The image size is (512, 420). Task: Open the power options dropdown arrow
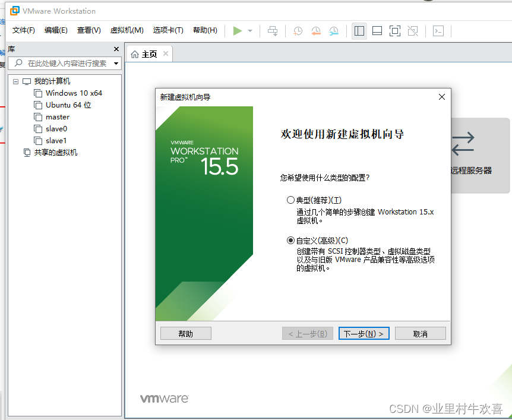pos(250,31)
